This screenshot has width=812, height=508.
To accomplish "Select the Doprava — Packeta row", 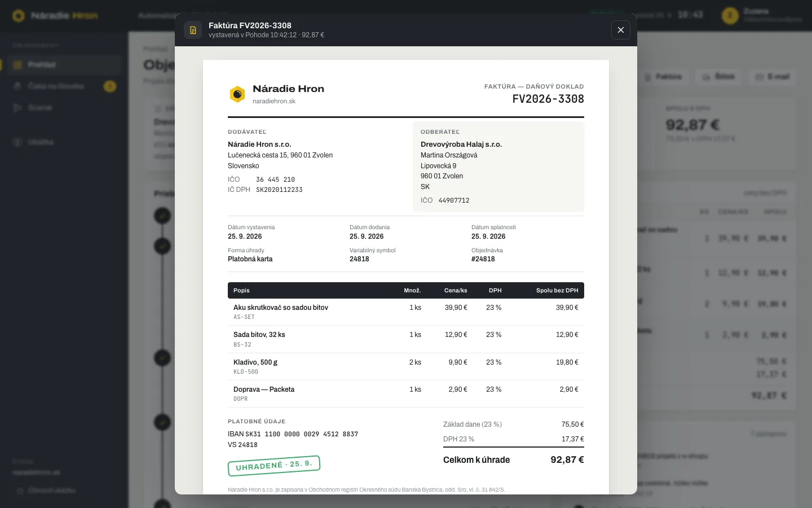I will coord(406,394).
